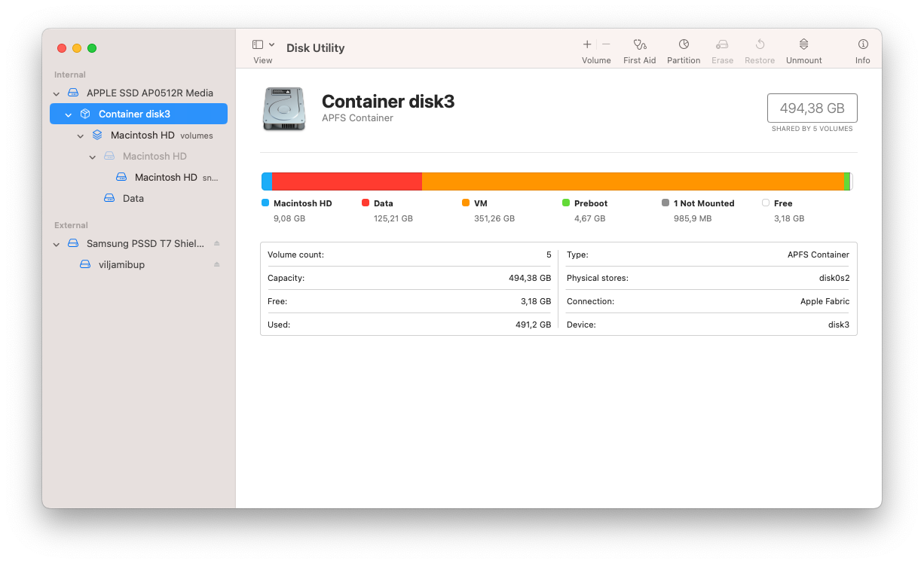This screenshot has height=564, width=924.
Task: Minimize the window with yellow button
Action: pyautogui.click(x=77, y=48)
